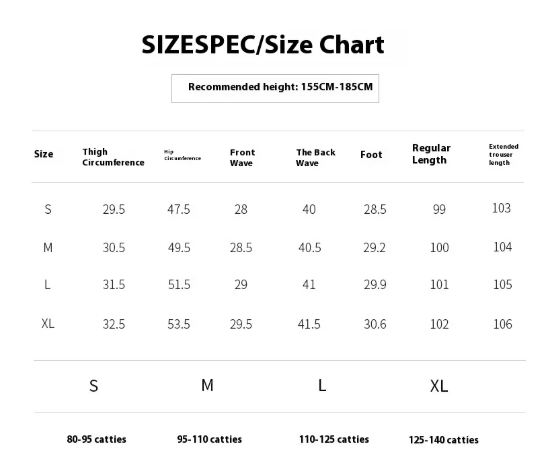Select the S row size label
The image size is (533, 456).
(x=48, y=209)
